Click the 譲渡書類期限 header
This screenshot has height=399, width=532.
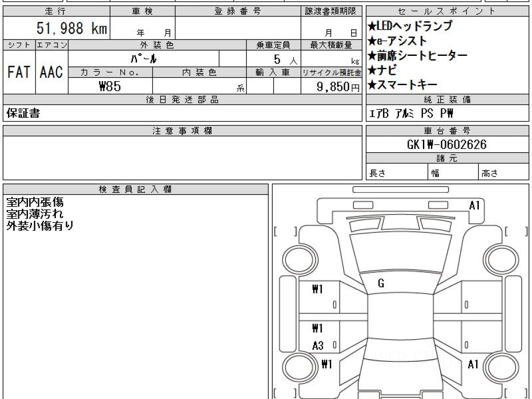pos(332,12)
